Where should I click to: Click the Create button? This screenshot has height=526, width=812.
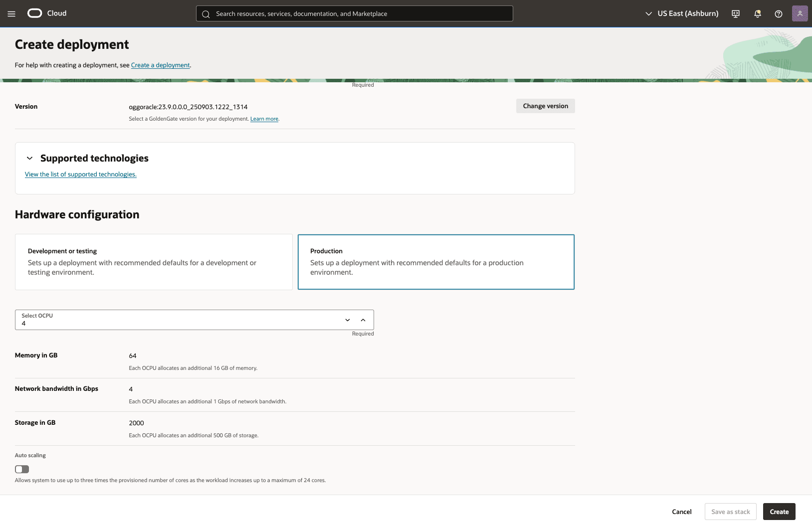pos(779,512)
